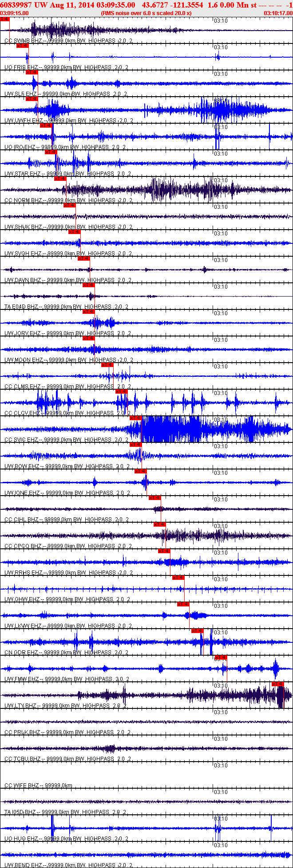Select the xT 4 pick marker on the E04D trace

pos(89,285)
